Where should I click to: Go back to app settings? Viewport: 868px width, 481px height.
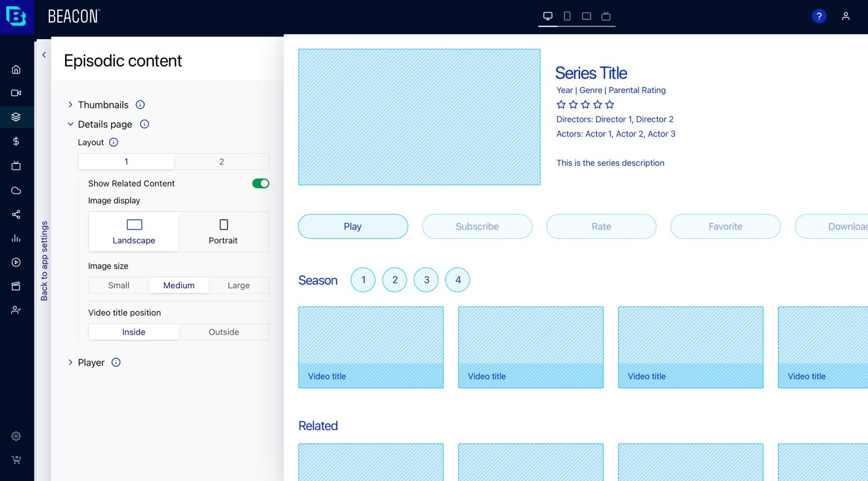tap(44, 261)
